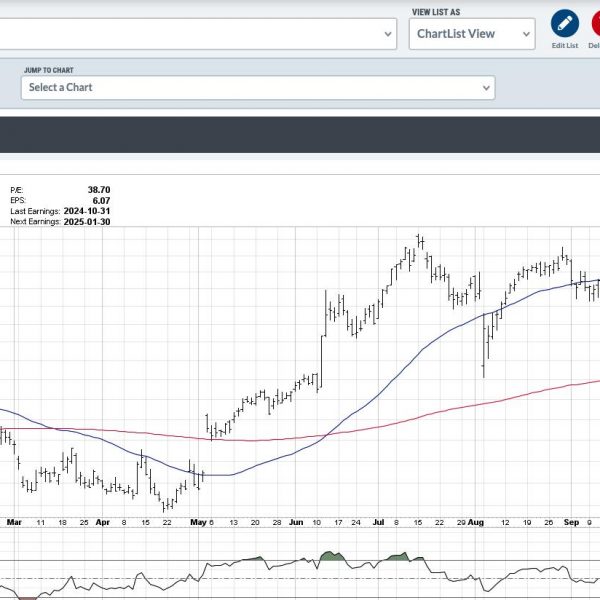Viewport: 600px width, 600px height.
Task: Click the Mar label on date axis
Action: pos(14,522)
